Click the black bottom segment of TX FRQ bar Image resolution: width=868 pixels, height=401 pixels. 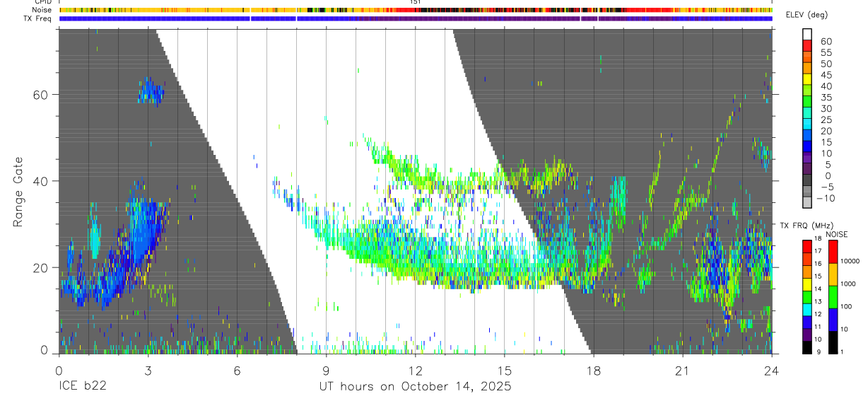(807, 347)
